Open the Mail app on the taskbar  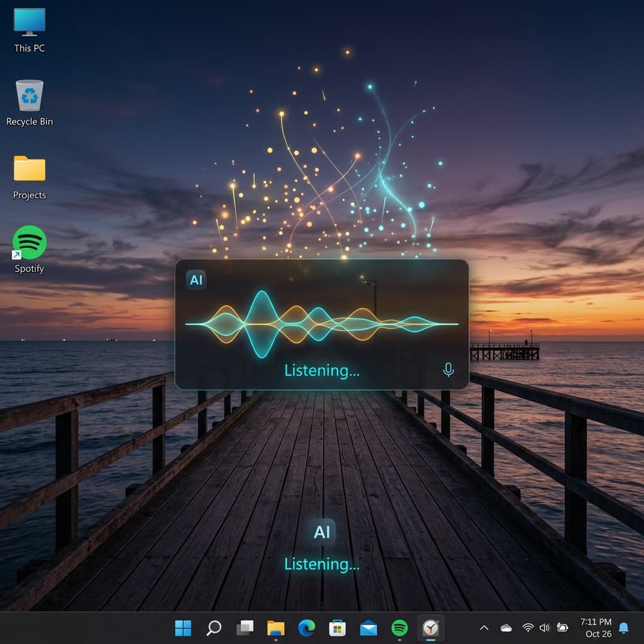[x=369, y=628]
